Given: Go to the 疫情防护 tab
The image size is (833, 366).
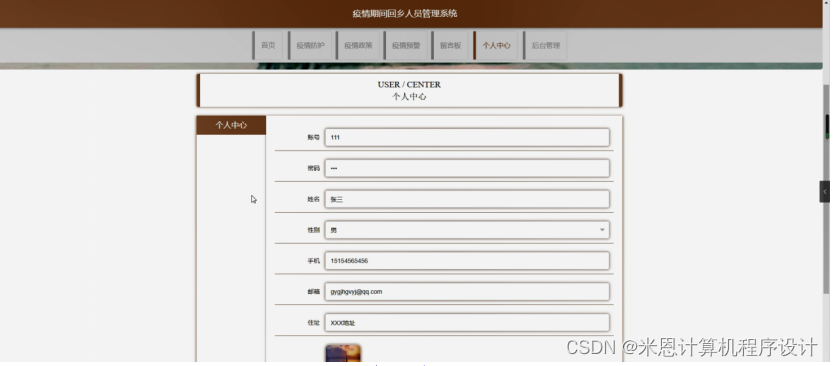Looking at the screenshot, I should click(310, 46).
